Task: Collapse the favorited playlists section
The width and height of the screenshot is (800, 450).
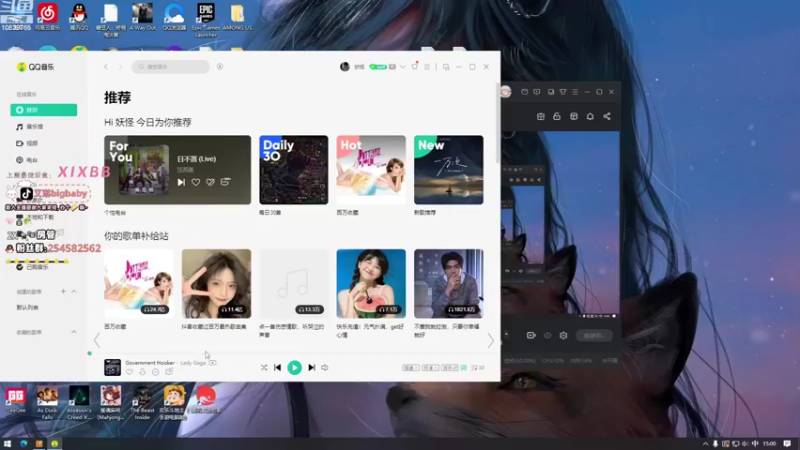Action: point(74,332)
